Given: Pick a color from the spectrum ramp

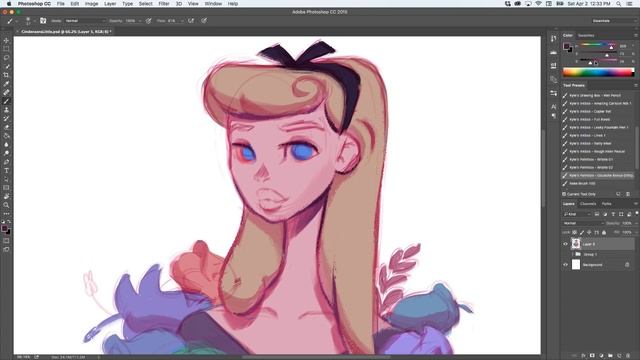Looking at the screenshot, I should pos(598,73).
